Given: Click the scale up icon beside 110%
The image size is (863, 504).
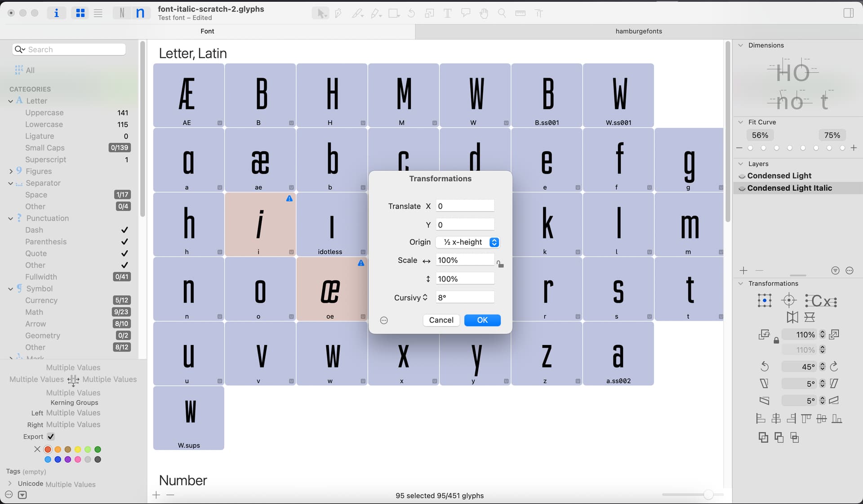Looking at the screenshot, I should pos(834,335).
